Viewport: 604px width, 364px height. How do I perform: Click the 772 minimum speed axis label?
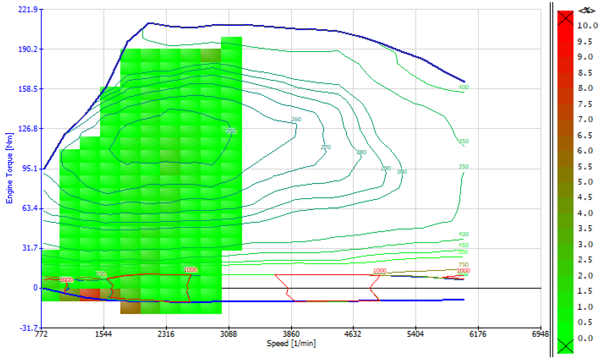41,334
